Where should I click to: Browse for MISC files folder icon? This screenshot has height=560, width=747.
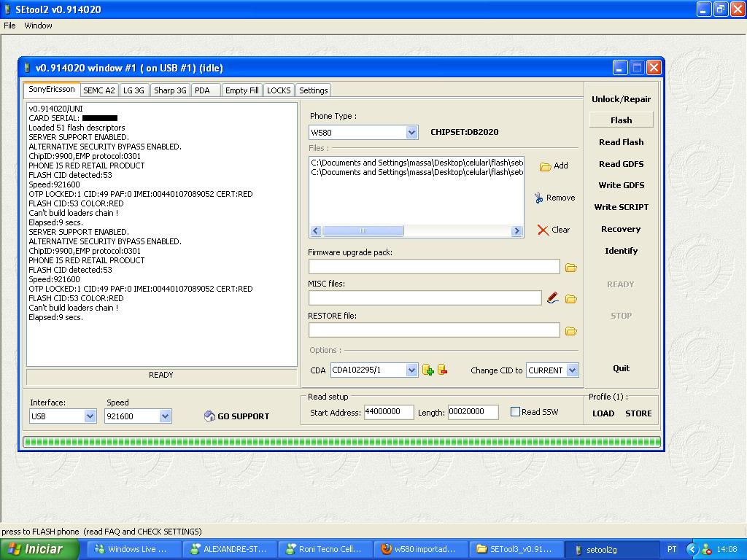(570, 299)
